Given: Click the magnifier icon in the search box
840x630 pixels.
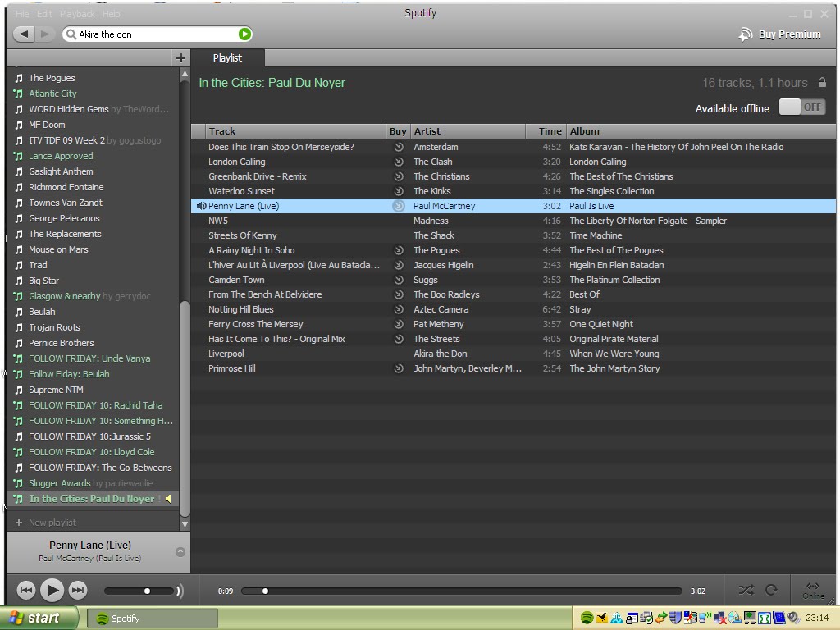Looking at the screenshot, I should [x=71, y=34].
